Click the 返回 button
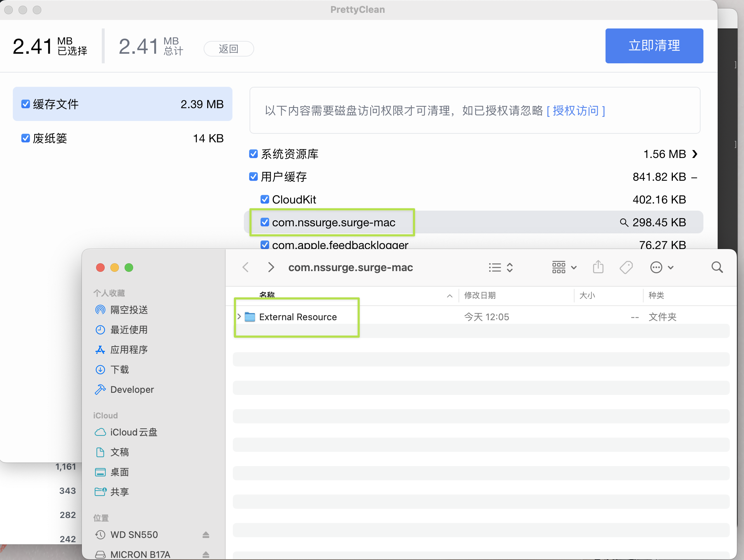This screenshot has height=560, width=744. (x=229, y=49)
